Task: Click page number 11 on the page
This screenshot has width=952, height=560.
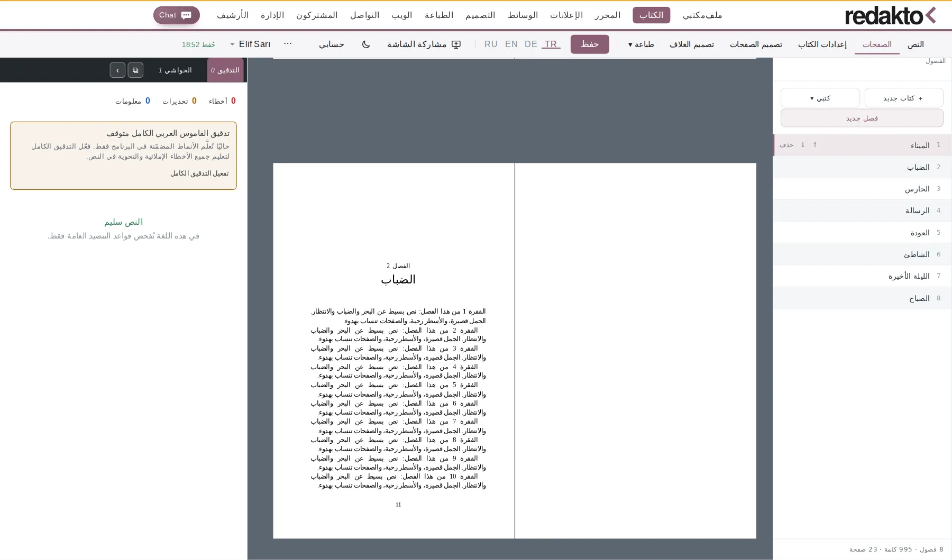Action: 398,504
